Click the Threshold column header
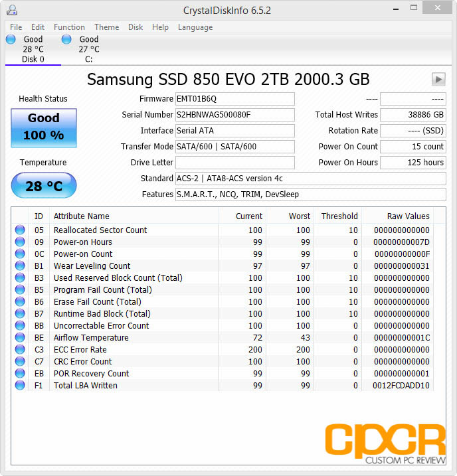457x476 pixels. (x=337, y=216)
